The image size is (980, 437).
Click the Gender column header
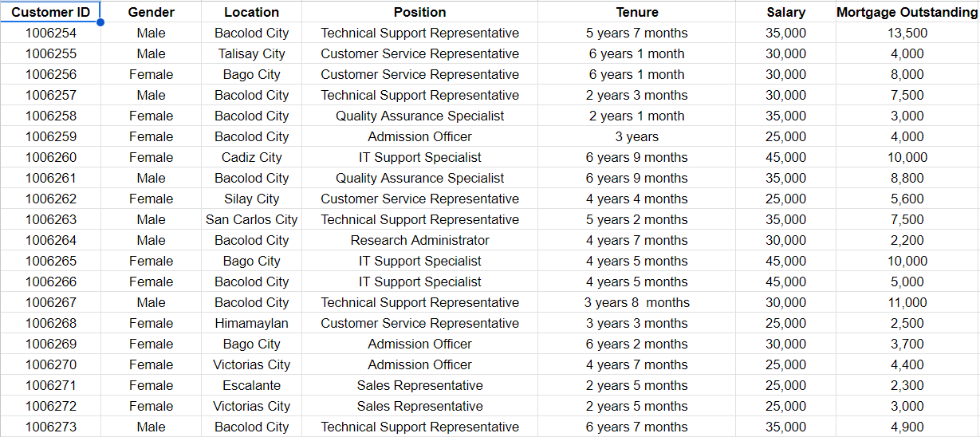(151, 12)
